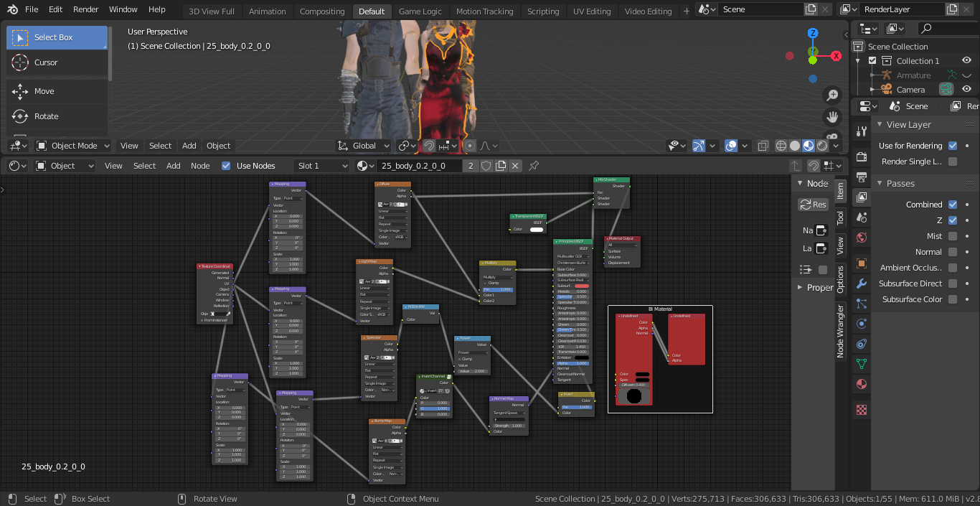980x506 pixels.
Task: Open the Render menu
Action: click(86, 9)
